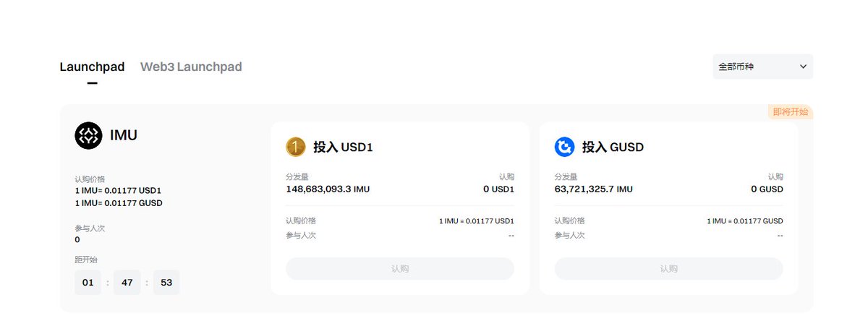
Task: Click the IMU token logo icon
Action: click(89, 135)
